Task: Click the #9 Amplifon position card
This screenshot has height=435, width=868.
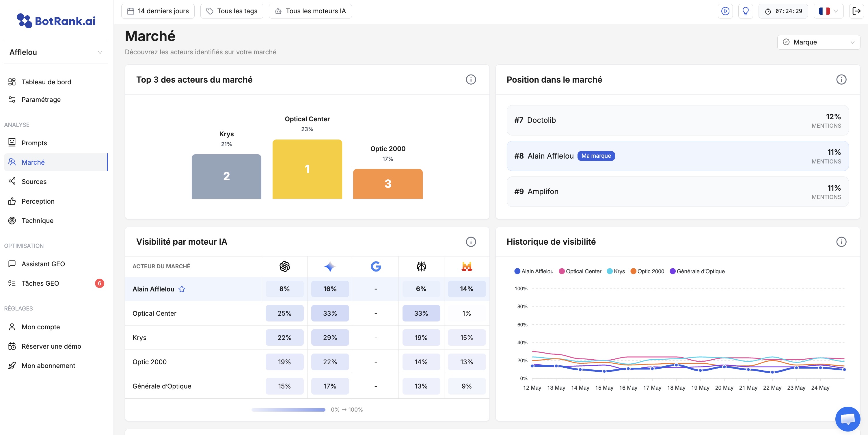Action: click(677, 192)
